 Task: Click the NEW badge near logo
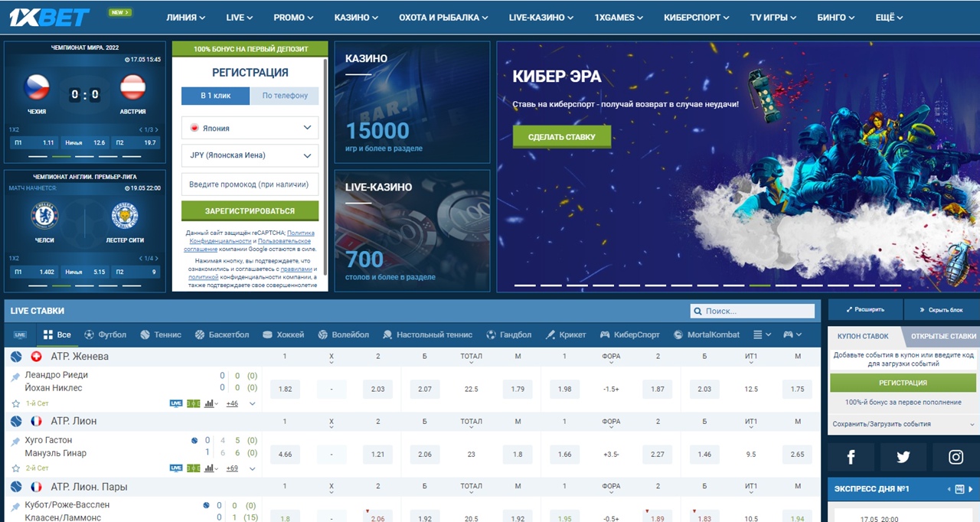(x=120, y=12)
